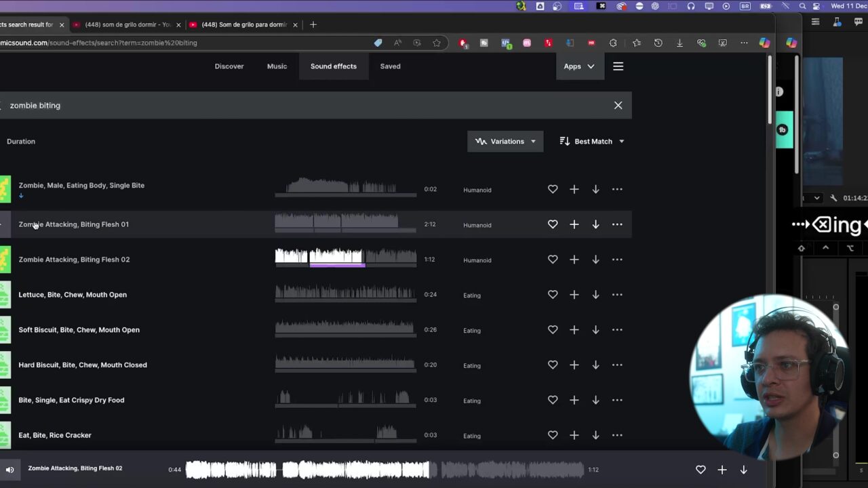Add the playing track to a playlist
Screen dimensions: 868x488
(x=722, y=470)
